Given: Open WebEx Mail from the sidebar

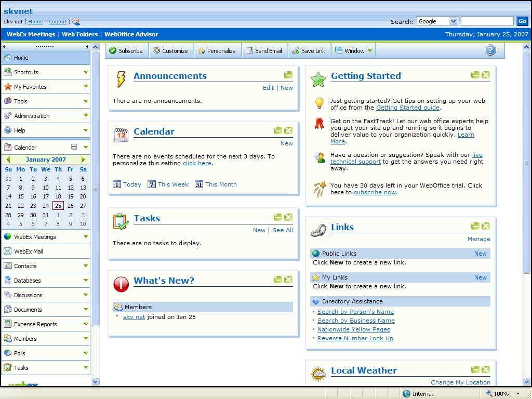Looking at the screenshot, I should [x=46, y=251].
